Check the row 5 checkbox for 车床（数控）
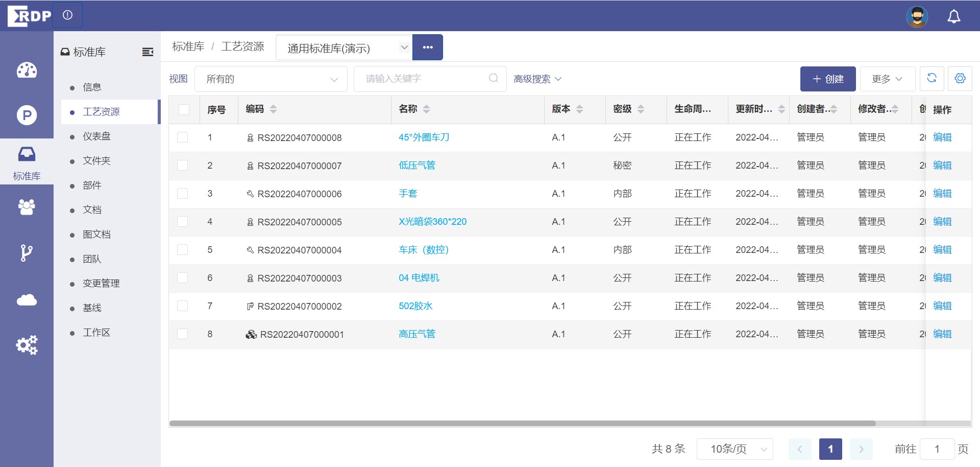Screen dimensions: 980x467 [183, 250]
